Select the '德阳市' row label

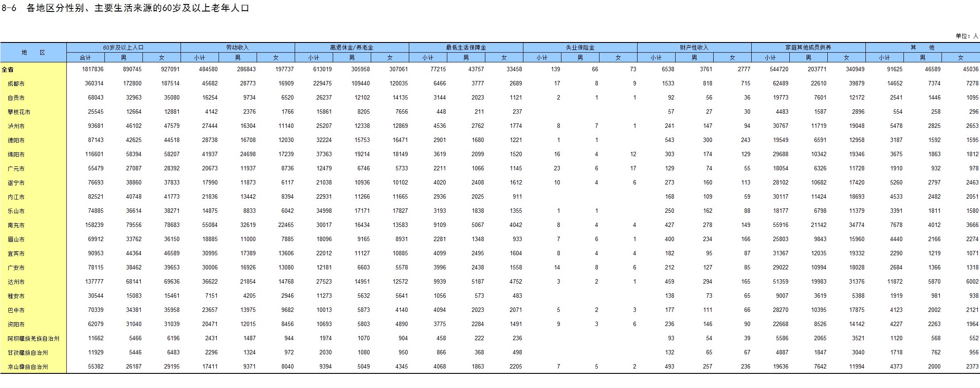point(16,140)
